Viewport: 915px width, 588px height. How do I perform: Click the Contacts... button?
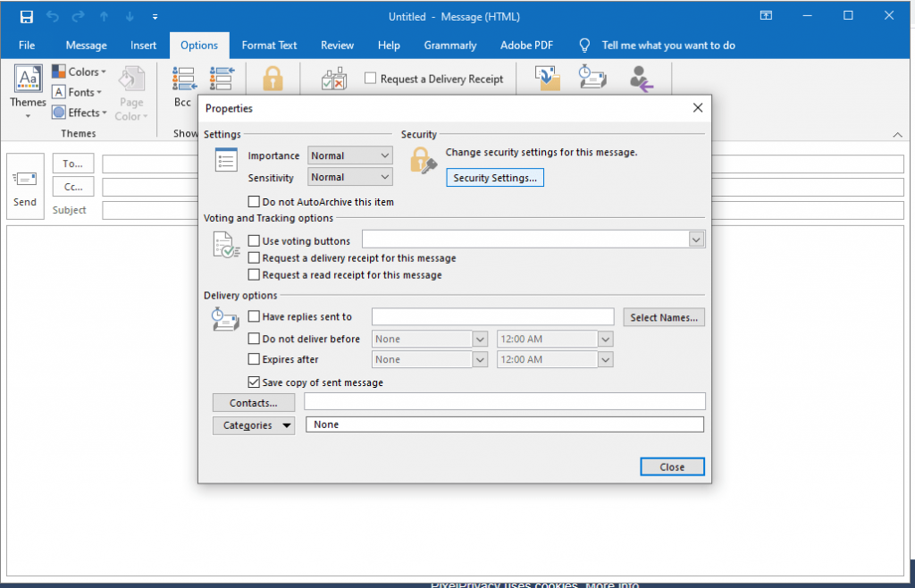click(253, 402)
